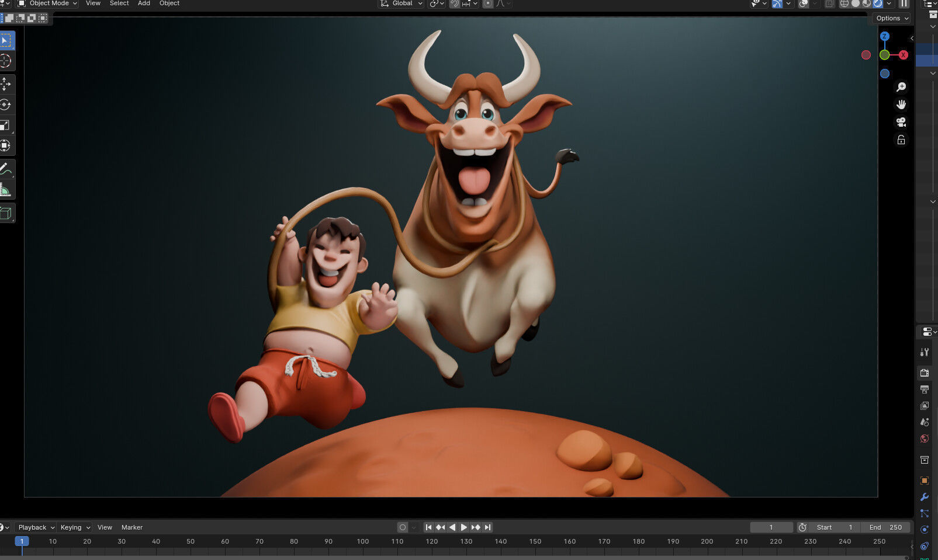
Task: Open the Object menu
Action: click(x=169, y=4)
